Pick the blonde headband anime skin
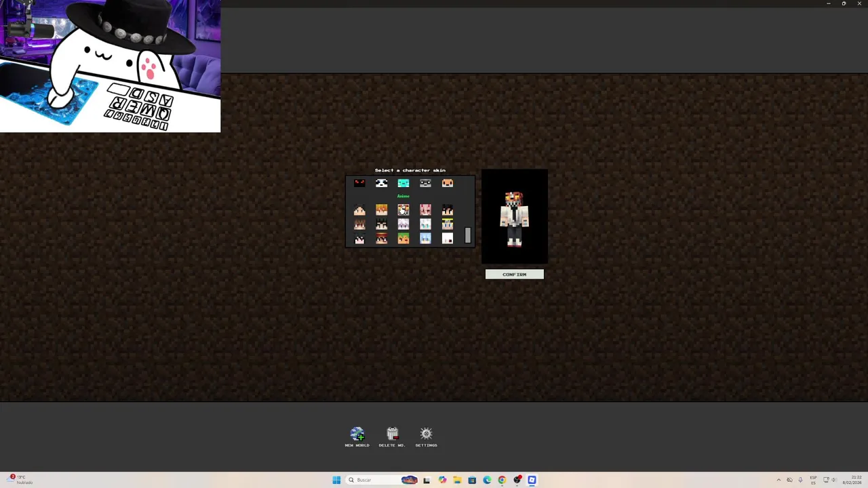Screen dimensions: 868x488 point(448,224)
